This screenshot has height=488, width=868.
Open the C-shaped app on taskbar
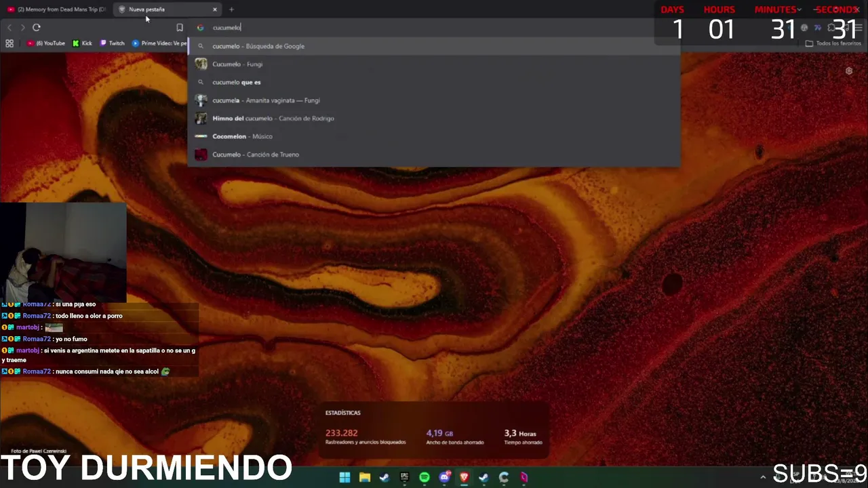point(503,477)
